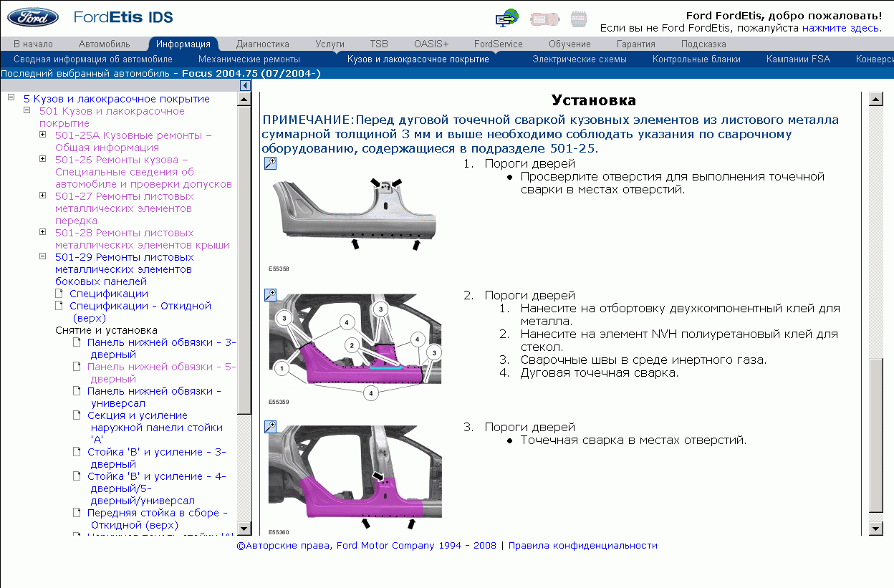Click the page icon next to Панель нижней обвязки - универсал
This screenshot has height=588, width=894.
[77, 390]
